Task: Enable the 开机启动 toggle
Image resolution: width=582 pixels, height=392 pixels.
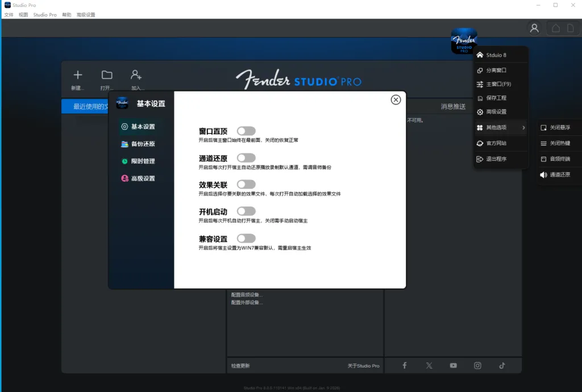Action: (x=247, y=211)
